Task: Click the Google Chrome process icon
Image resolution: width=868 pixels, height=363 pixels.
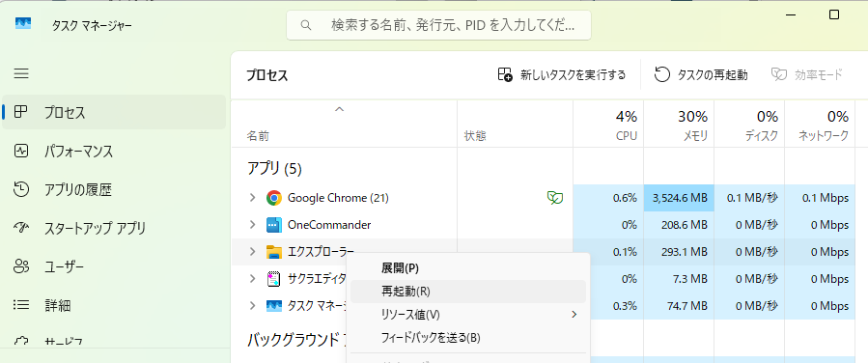Action: (273, 198)
